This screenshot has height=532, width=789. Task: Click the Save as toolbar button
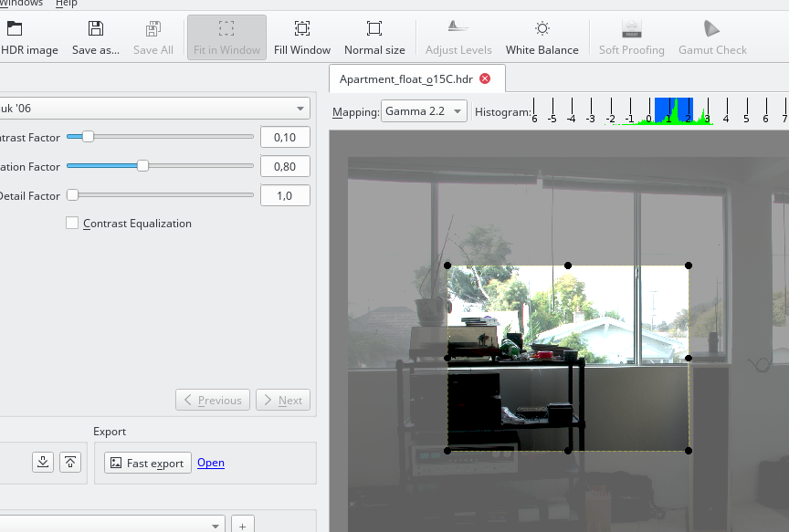[96, 37]
